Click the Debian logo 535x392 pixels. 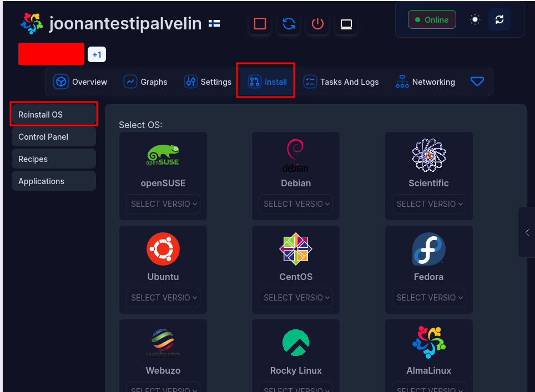295,155
